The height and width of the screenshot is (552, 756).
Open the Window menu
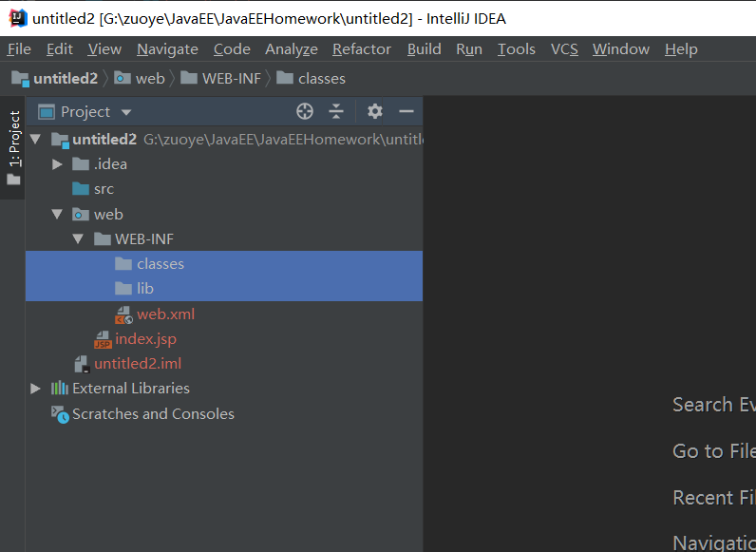click(621, 49)
